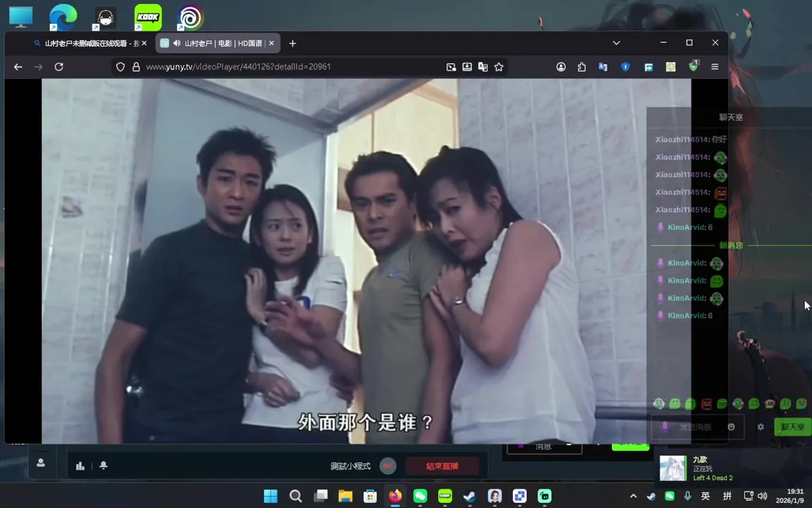The width and height of the screenshot is (812, 508).
Task: Open tracking protection shield in address bar
Action: click(x=120, y=67)
